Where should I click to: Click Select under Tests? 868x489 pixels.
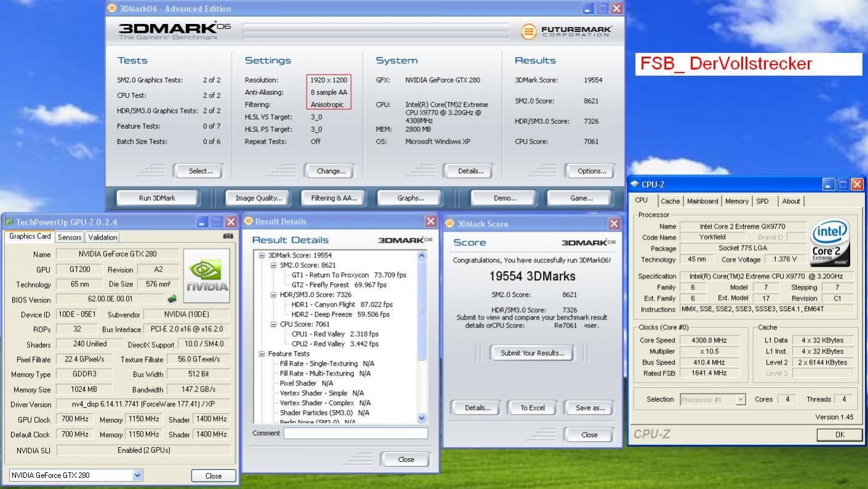(200, 171)
